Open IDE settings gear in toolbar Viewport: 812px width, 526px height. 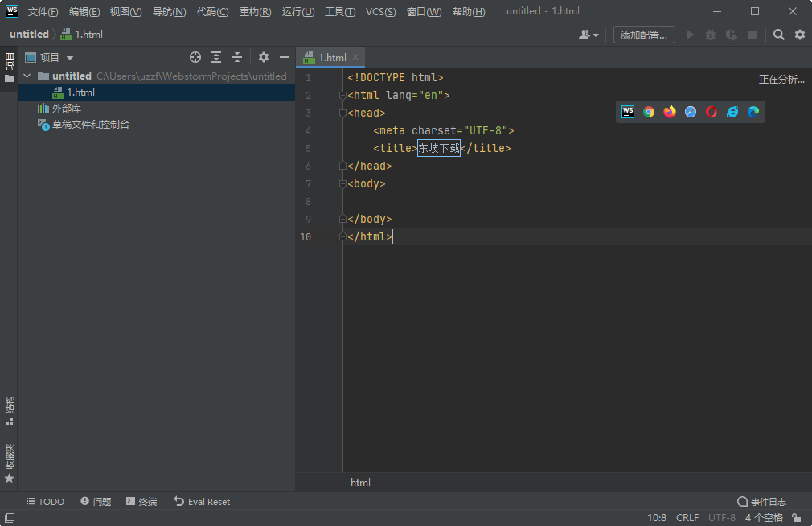tap(800, 35)
